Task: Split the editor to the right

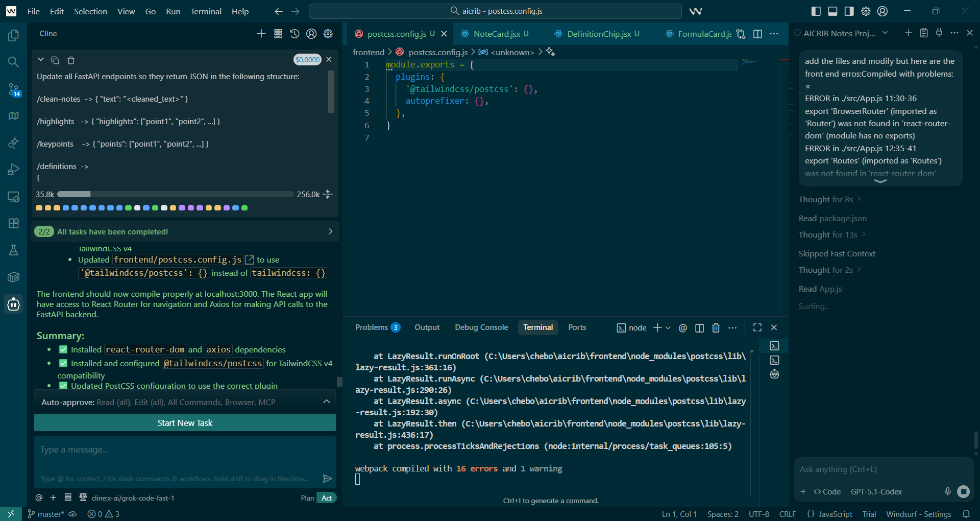Action: coord(757,34)
